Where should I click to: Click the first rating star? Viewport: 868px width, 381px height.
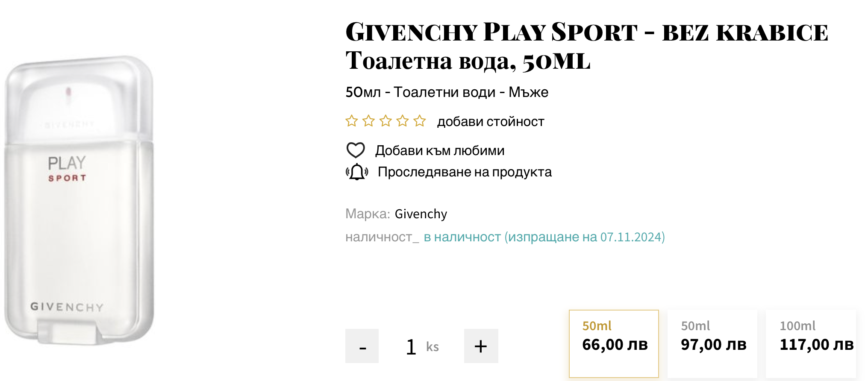[x=352, y=121]
